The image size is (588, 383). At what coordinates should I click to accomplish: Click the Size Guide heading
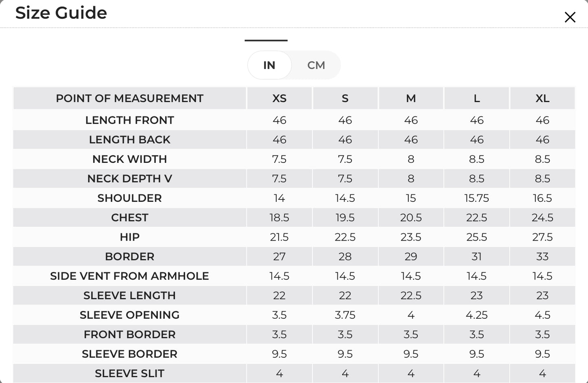click(x=61, y=13)
